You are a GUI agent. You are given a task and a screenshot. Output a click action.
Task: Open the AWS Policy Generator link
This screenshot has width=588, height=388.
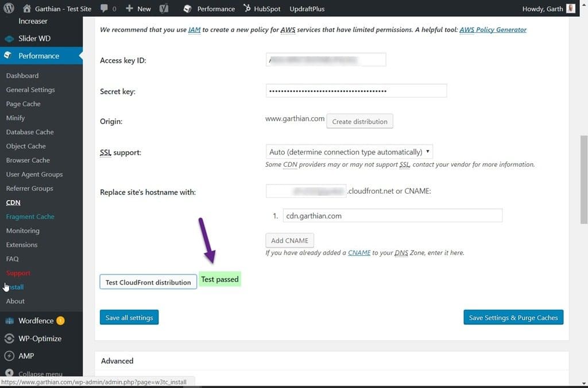(493, 30)
